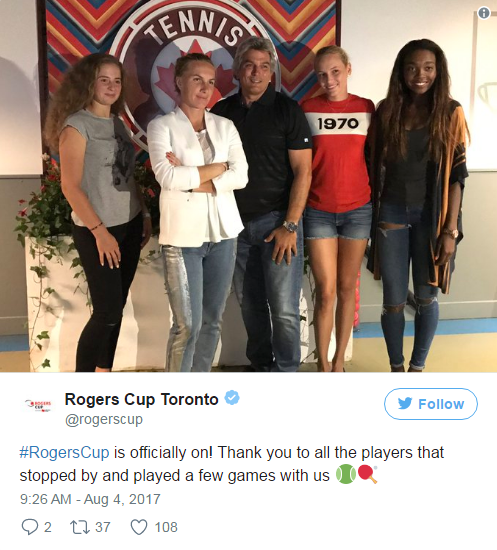The width and height of the screenshot is (497, 550).
Task: Click the Rogers Cup Toronto display name
Action: pyautogui.click(x=142, y=399)
